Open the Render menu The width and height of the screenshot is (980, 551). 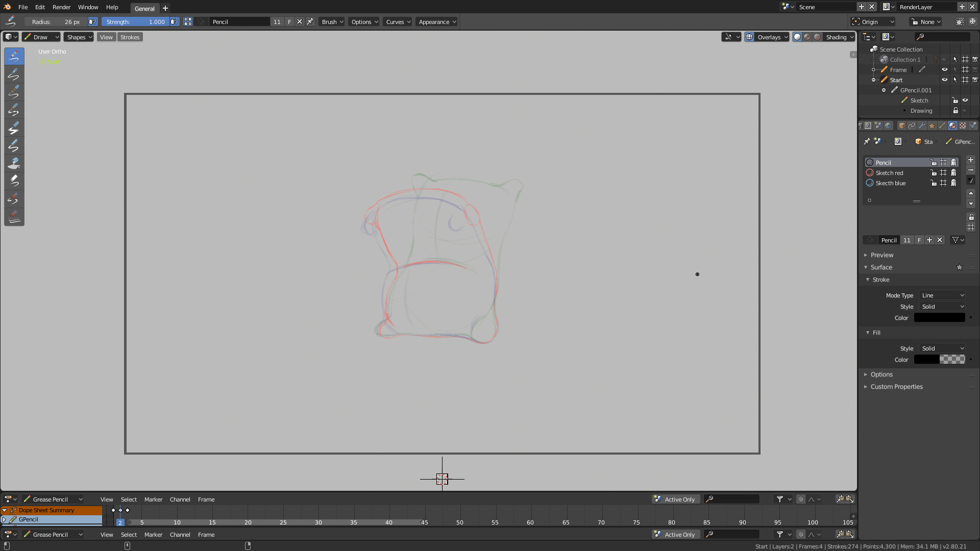click(x=61, y=7)
